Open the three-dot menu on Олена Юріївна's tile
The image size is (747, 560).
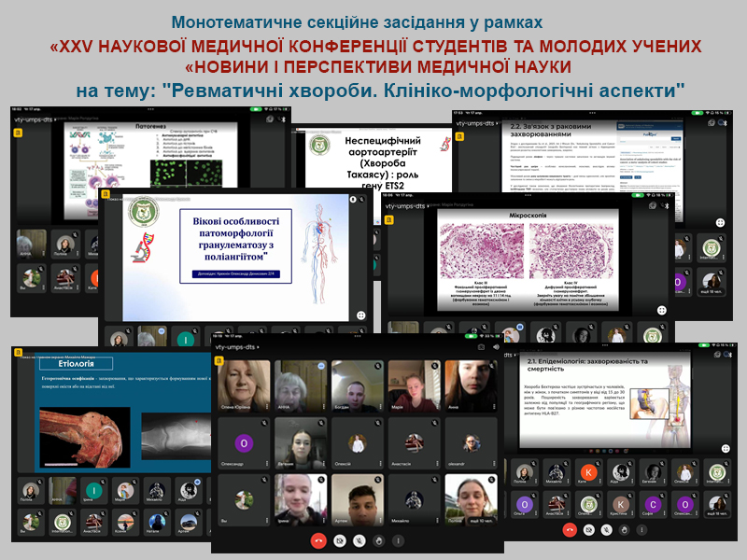[266, 408]
